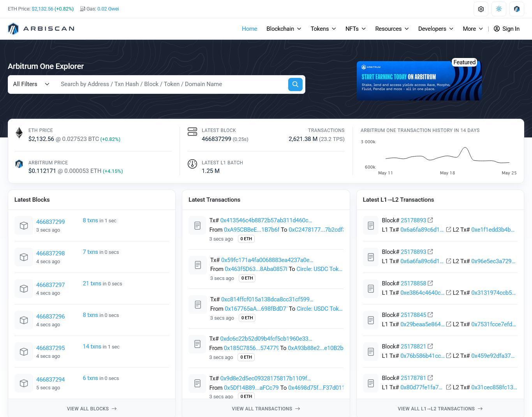View all L1→L2 transactions
Viewport: 532px width, 417px height.
coord(440,409)
